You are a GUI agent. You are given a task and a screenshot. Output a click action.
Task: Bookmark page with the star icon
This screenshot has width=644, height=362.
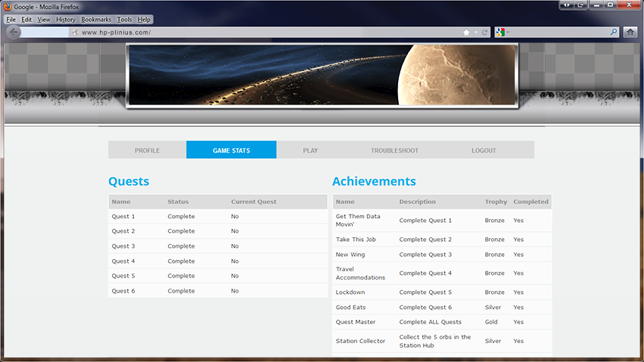(x=466, y=32)
